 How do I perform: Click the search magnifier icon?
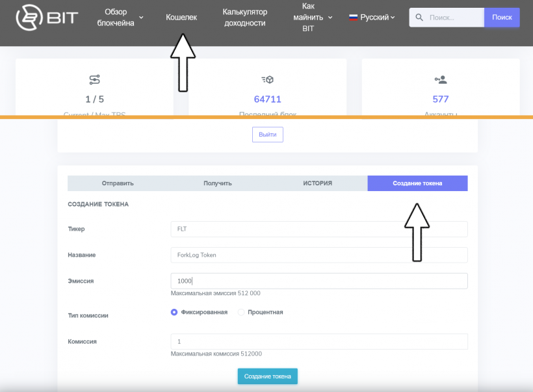pos(419,18)
